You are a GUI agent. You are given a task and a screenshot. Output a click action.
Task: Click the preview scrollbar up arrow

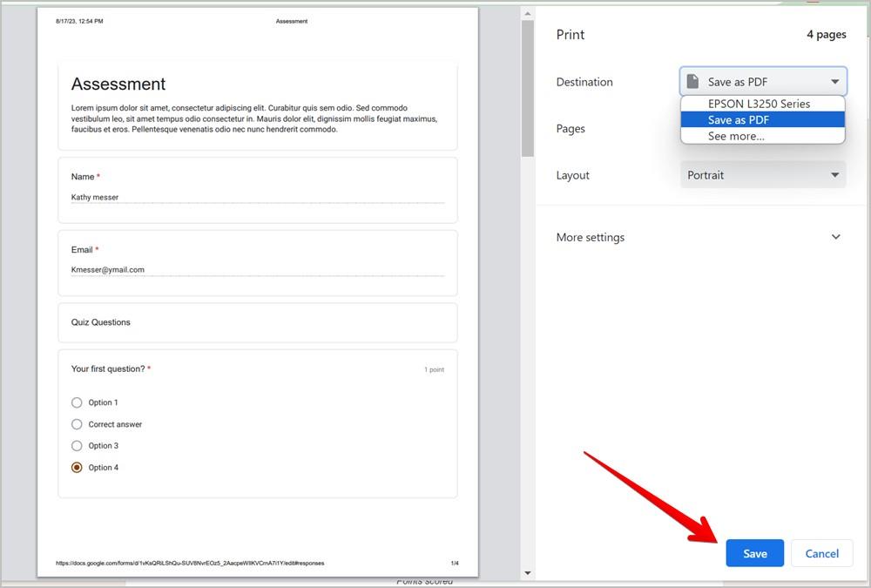[527, 13]
